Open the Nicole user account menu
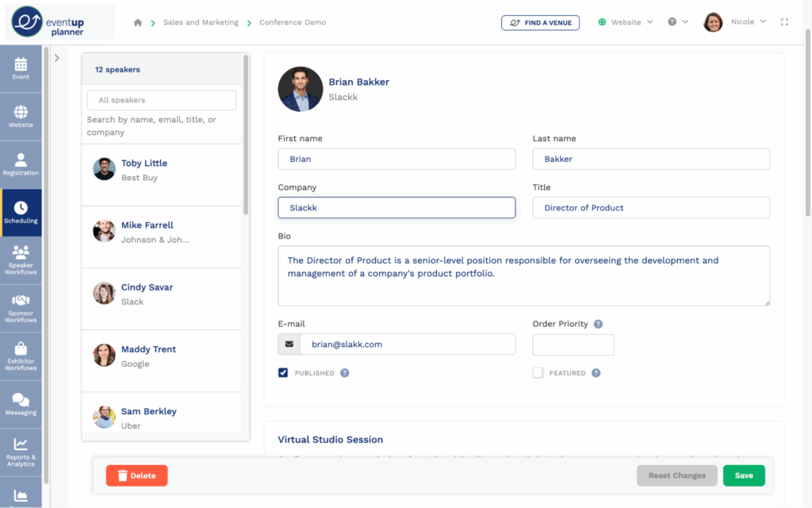The height and width of the screenshot is (508, 812). [x=735, y=22]
